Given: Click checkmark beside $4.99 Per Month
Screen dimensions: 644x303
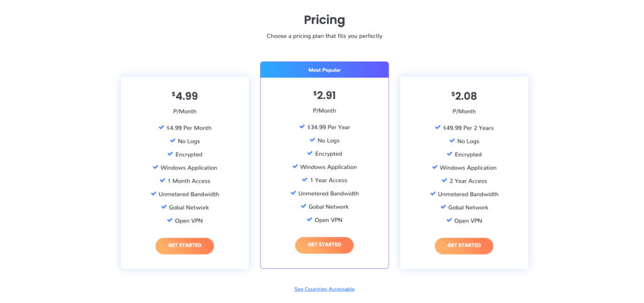Looking at the screenshot, I should [162, 127].
